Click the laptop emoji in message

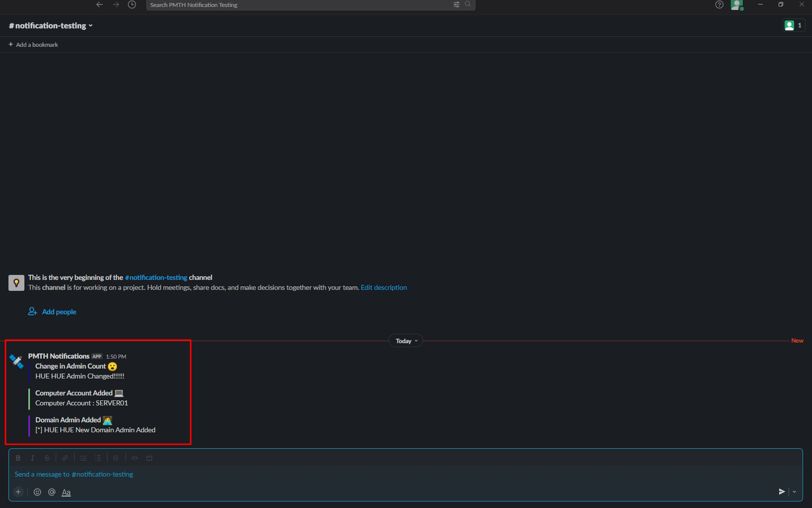pyautogui.click(x=119, y=393)
